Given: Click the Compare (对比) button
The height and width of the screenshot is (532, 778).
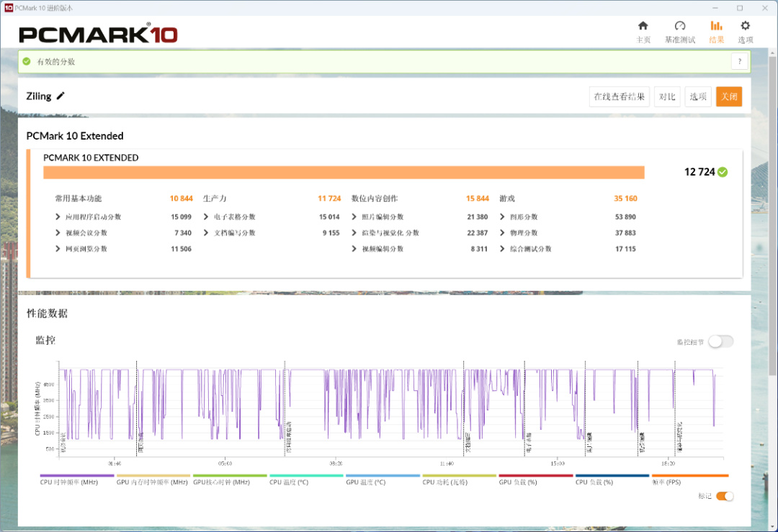Looking at the screenshot, I should [667, 96].
